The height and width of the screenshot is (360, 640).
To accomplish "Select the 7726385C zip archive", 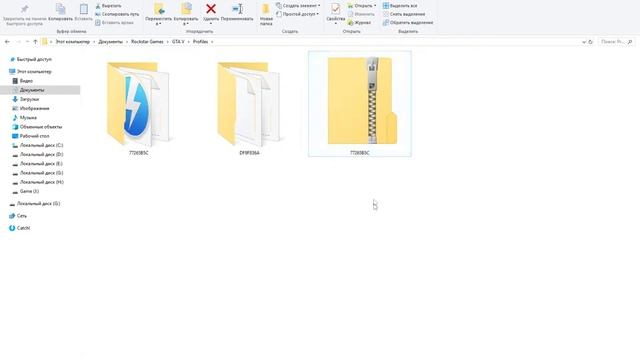I will coord(360,104).
